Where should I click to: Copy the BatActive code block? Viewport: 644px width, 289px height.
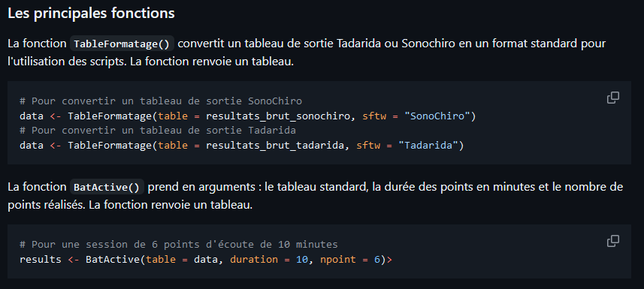pyautogui.click(x=612, y=241)
